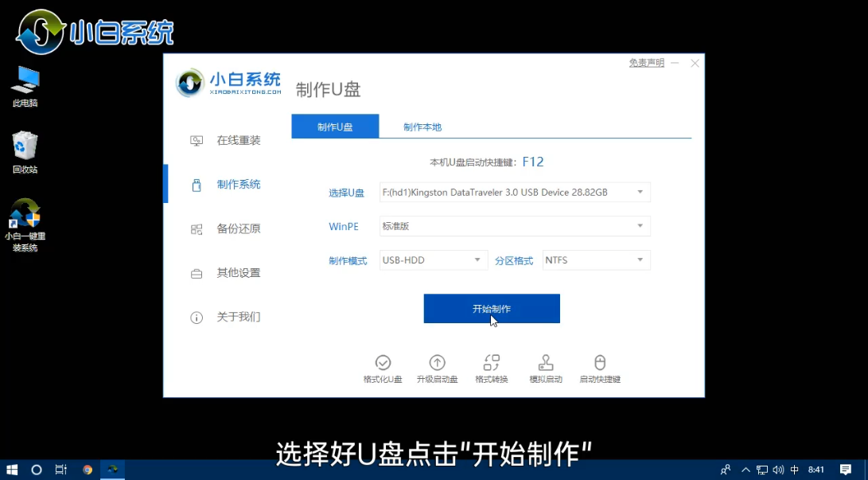Click the network tray icon

tap(762, 470)
